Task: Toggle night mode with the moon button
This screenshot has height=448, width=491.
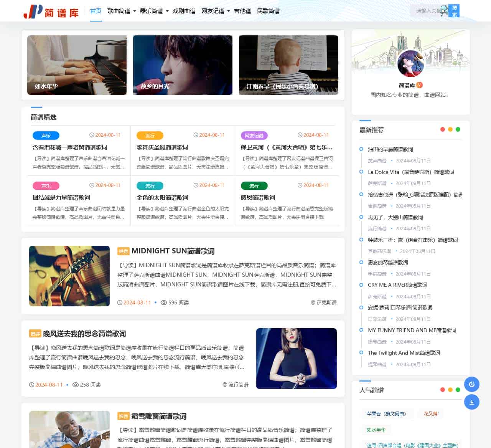Action: 472,384
